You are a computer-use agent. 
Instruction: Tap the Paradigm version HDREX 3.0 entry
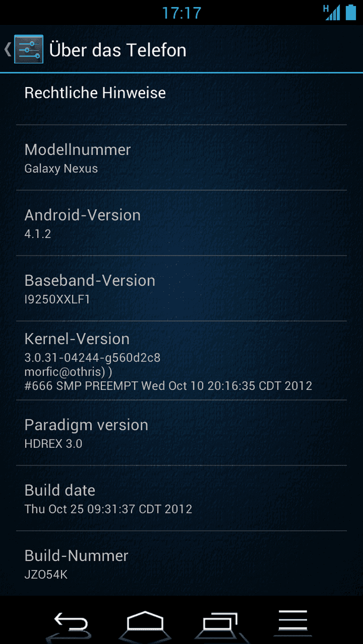181,432
